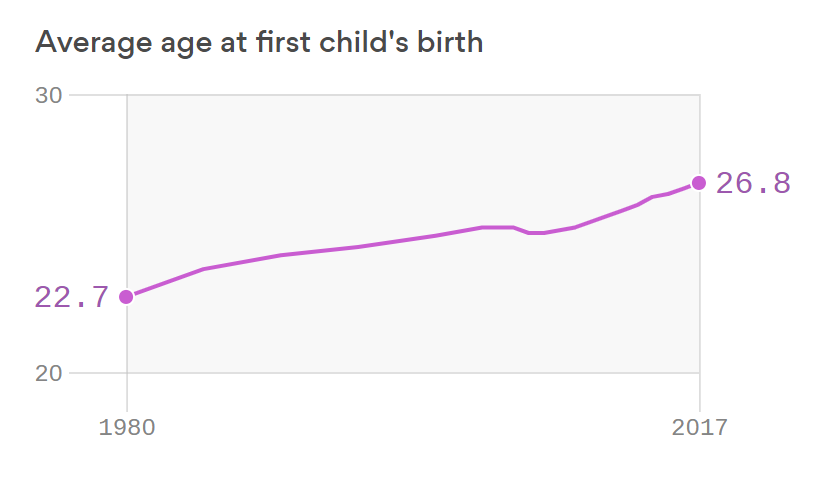Select the y-axis label 30
The image size is (830, 491).
click(49, 96)
